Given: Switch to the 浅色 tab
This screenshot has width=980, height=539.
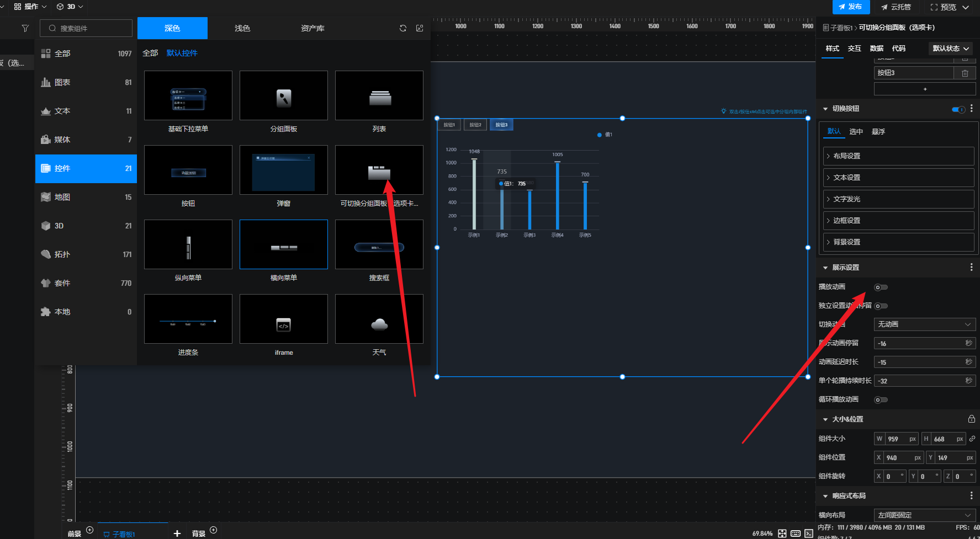Looking at the screenshot, I should click(242, 28).
